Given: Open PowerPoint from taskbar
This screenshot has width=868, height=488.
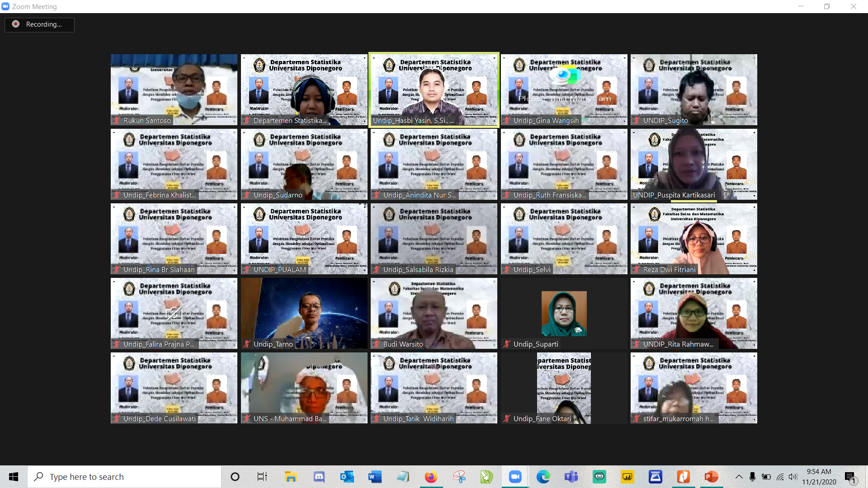Looking at the screenshot, I should tap(711, 477).
